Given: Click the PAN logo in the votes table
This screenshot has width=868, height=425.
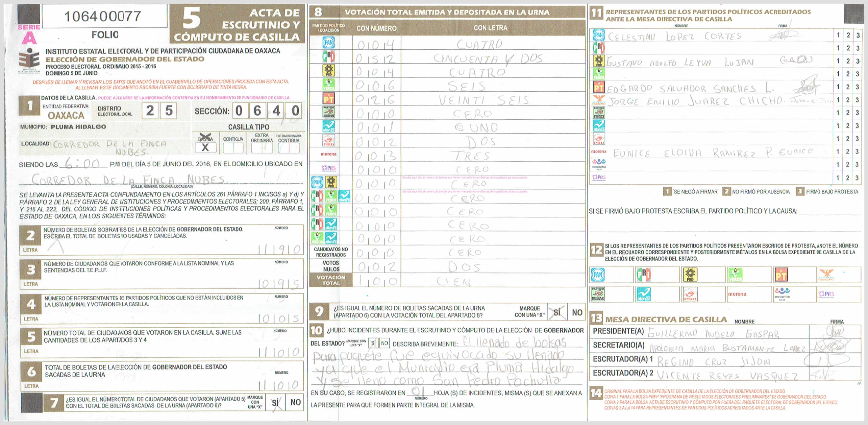Looking at the screenshot, I should (x=328, y=43).
